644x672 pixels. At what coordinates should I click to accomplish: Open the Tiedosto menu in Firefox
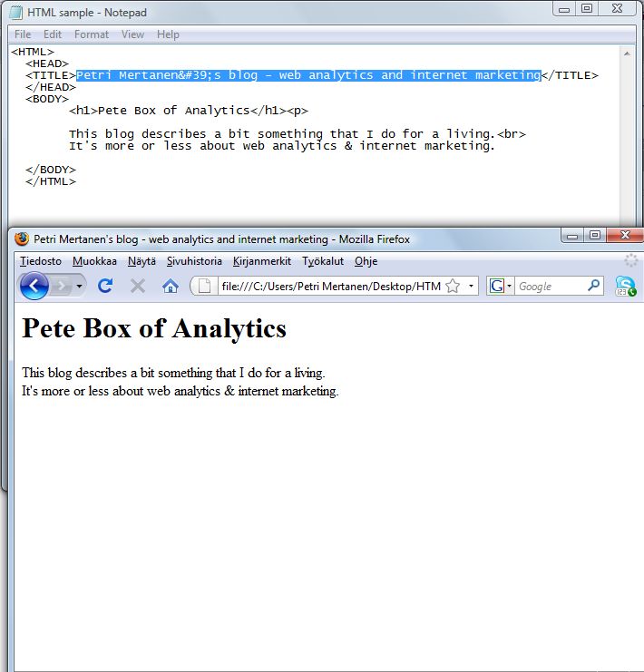(x=41, y=261)
